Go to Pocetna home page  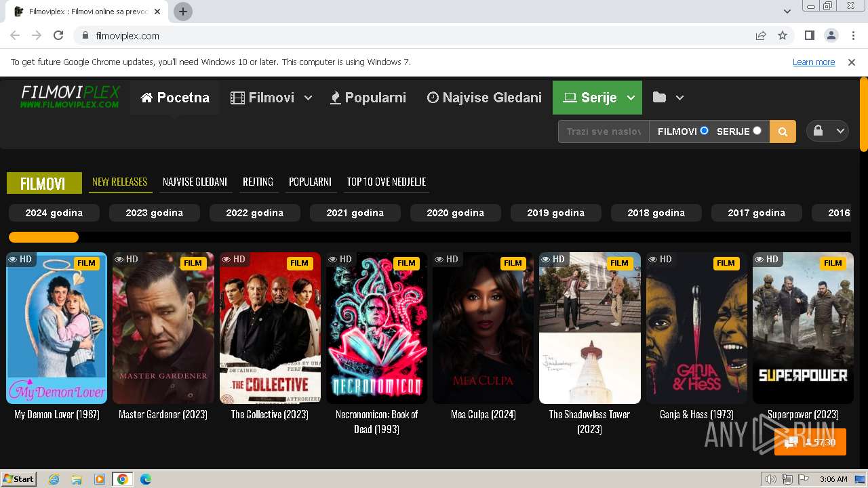[x=175, y=98]
